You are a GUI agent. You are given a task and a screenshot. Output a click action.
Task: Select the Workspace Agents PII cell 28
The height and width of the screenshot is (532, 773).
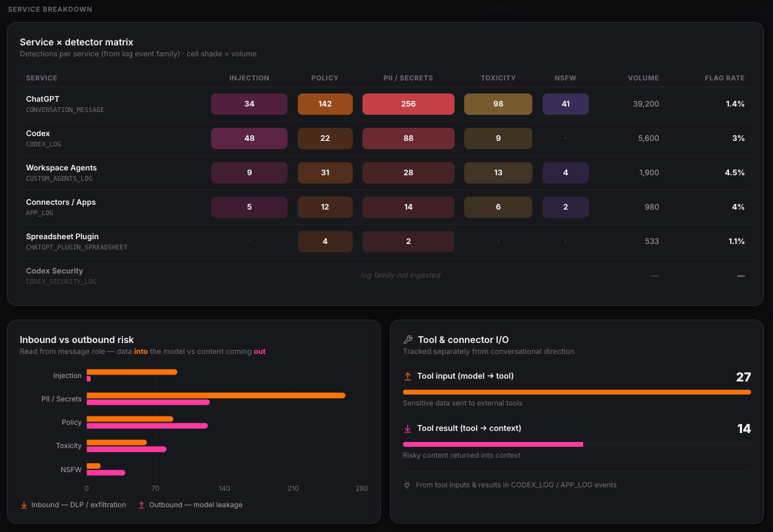pos(409,173)
